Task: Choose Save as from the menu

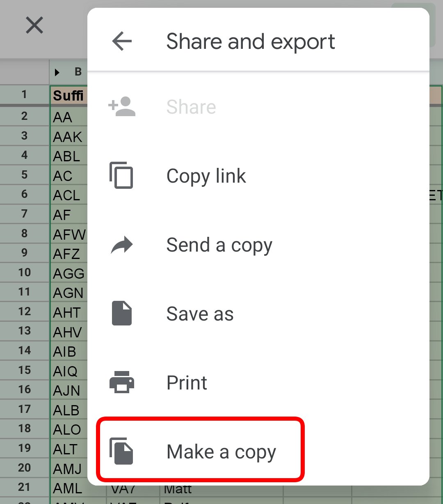Action: (x=258, y=314)
